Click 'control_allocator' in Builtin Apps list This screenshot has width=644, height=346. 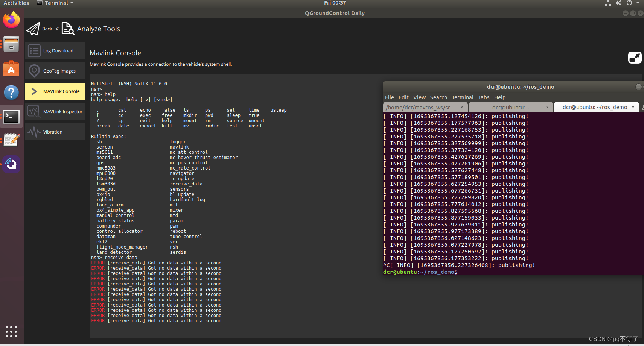119,231
